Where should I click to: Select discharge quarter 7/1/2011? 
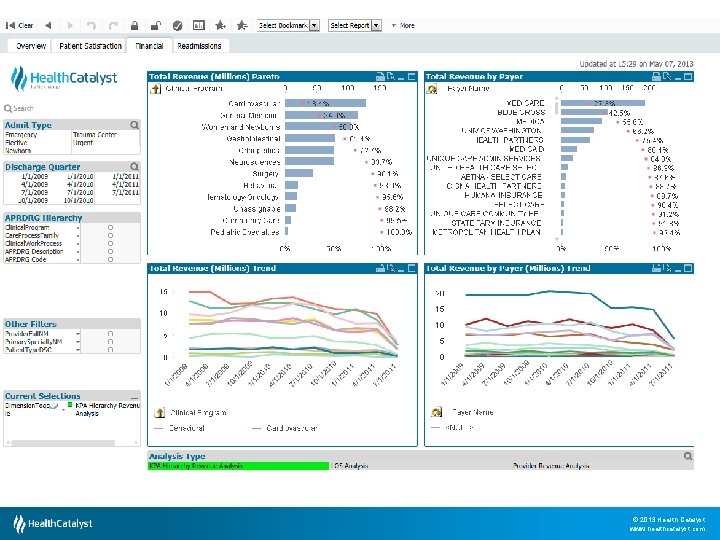[125, 192]
